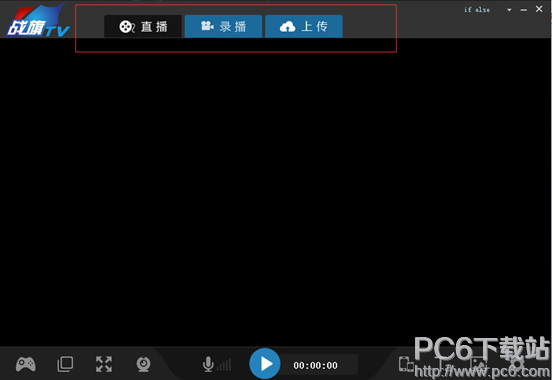Open the window capture overlapping-squares icon

point(65,364)
